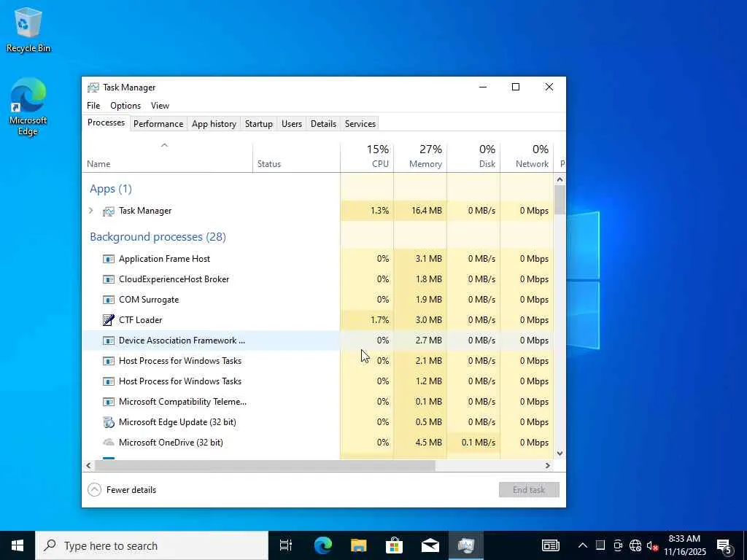
Task: Open News and interests in the taskbar
Action: [x=550, y=545]
